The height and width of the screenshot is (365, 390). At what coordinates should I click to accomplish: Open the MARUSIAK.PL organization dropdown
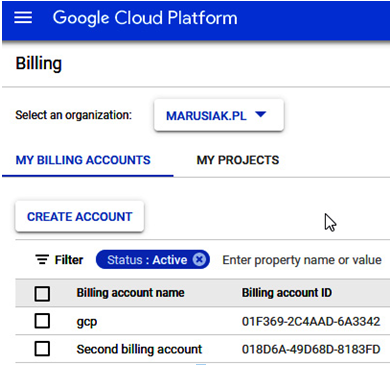(x=219, y=115)
